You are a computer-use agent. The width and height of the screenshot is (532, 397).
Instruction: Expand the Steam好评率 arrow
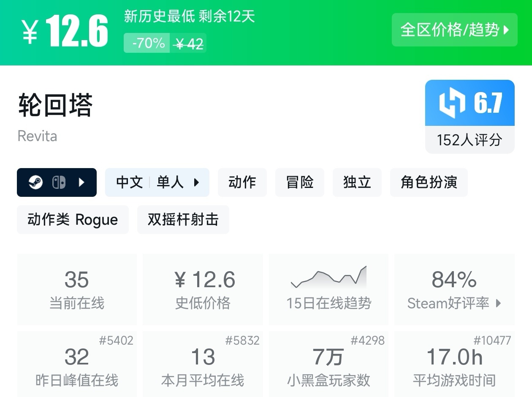pyautogui.click(x=499, y=303)
